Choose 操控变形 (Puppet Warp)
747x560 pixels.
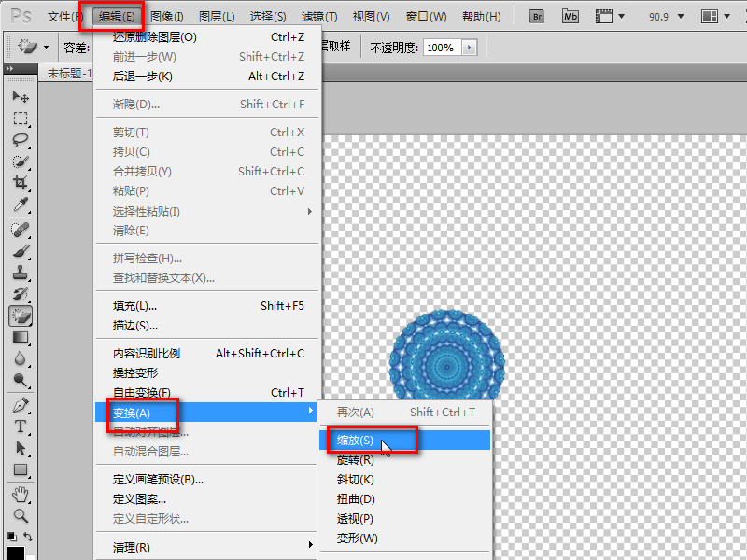tap(207, 372)
